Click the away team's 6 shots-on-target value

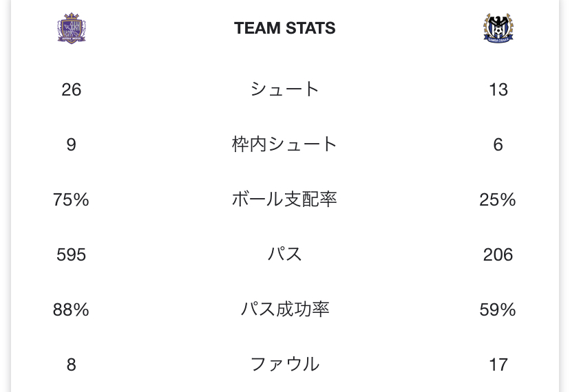pos(498,144)
